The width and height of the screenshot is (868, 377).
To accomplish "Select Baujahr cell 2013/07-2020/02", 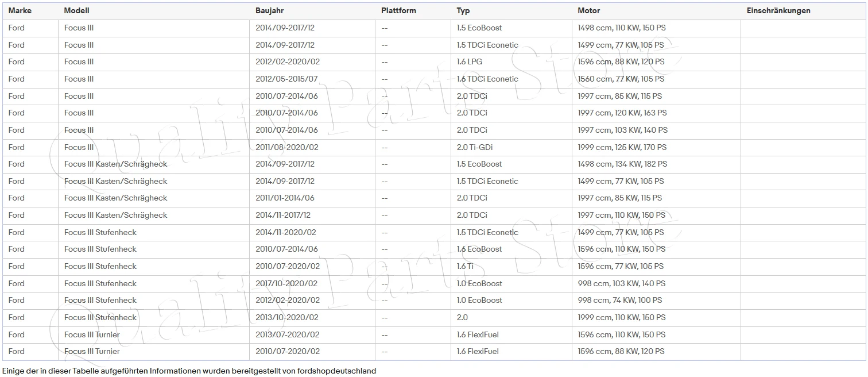I will click(312, 334).
